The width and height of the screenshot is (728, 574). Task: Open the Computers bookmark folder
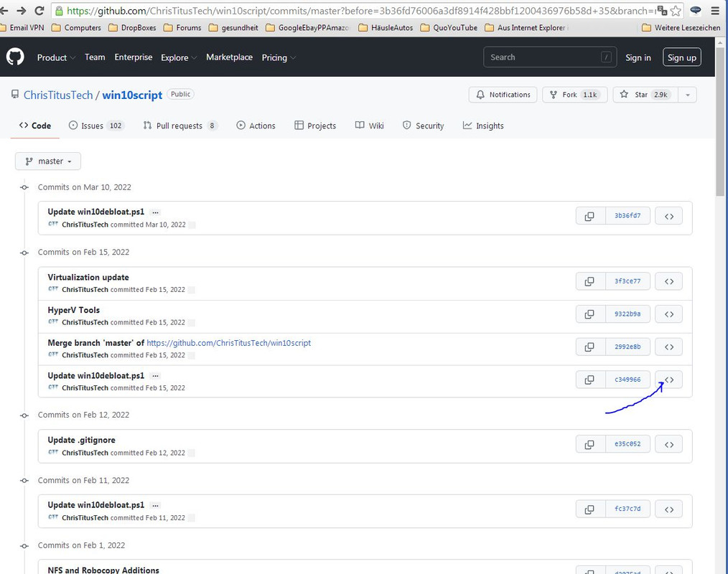76,28
